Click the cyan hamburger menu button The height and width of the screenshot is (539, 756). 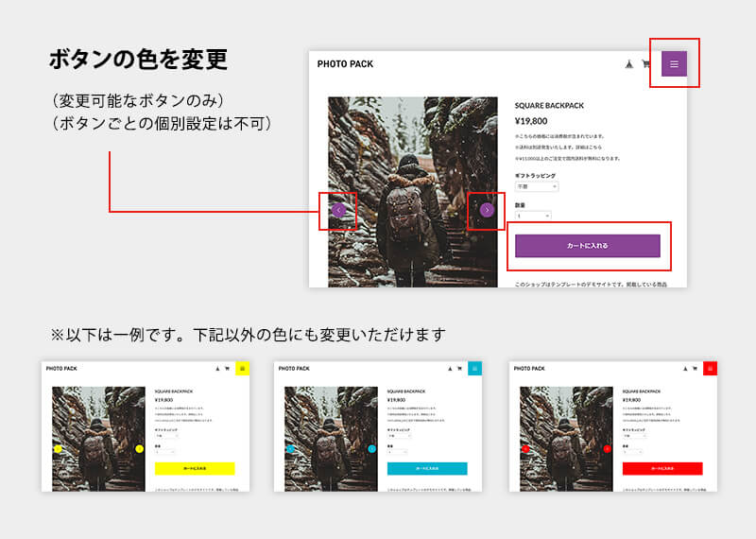pyautogui.click(x=474, y=369)
